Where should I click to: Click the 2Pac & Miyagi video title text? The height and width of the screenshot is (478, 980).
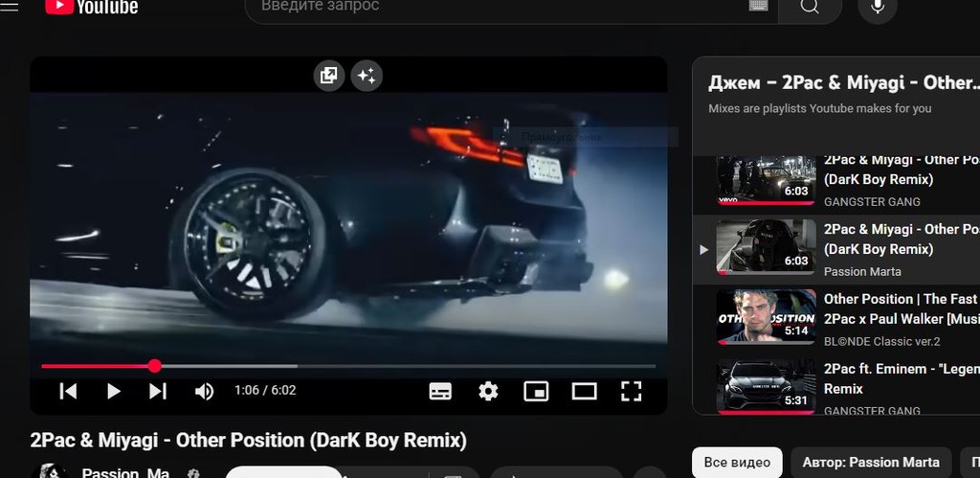[x=248, y=440]
